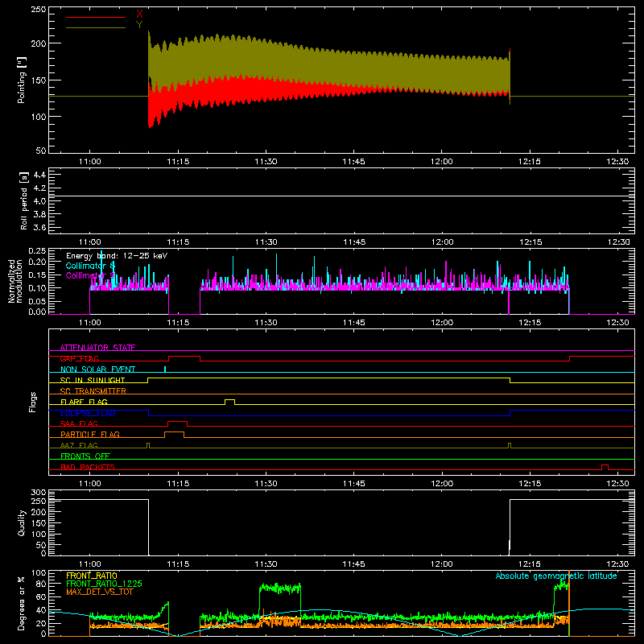Viewport: 644px width, 644px height.
Task: Click the cyan "Collimator 8" legend label
Action: (90, 266)
